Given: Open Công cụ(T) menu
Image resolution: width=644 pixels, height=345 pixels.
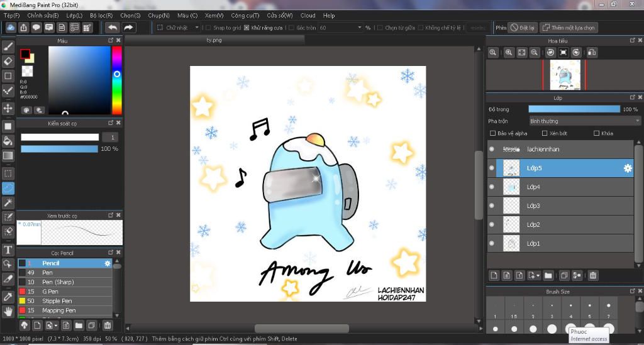Looking at the screenshot, I should coord(245,16).
